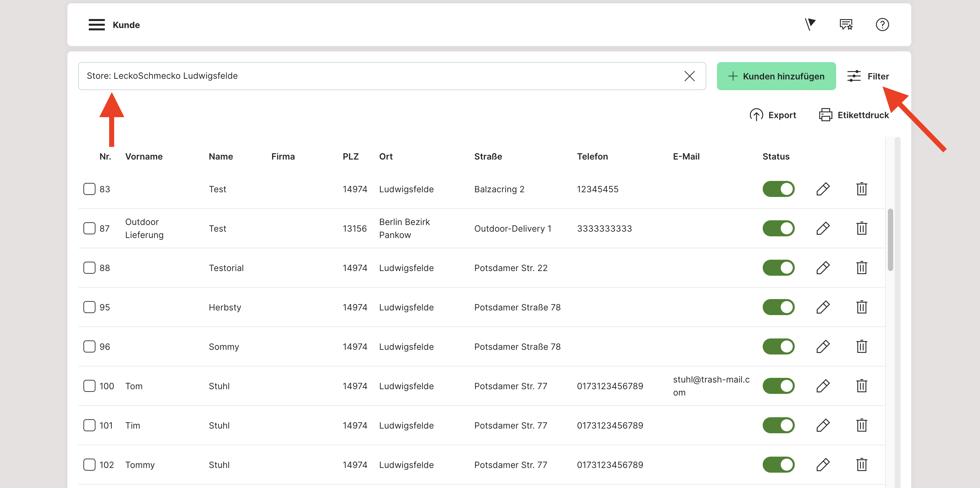Open the feedback chat star icon
This screenshot has width=980, height=488.
846,25
